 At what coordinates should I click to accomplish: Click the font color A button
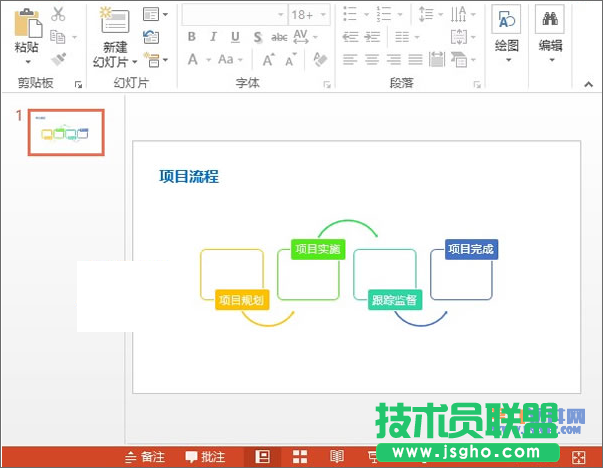[x=193, y=60]
